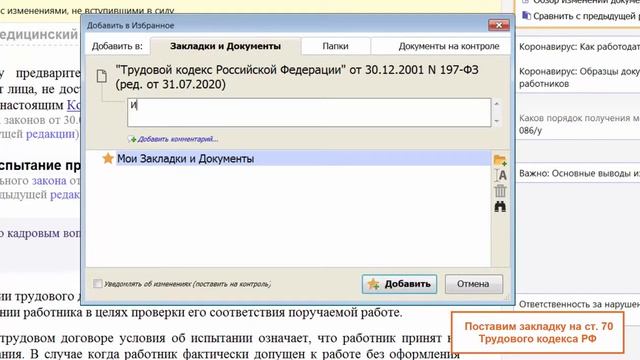Open Ответственность за нарушен… sidebar item
Image resolution: width=640 pixels, height=360 pixels.
click(x=579, y=304)
